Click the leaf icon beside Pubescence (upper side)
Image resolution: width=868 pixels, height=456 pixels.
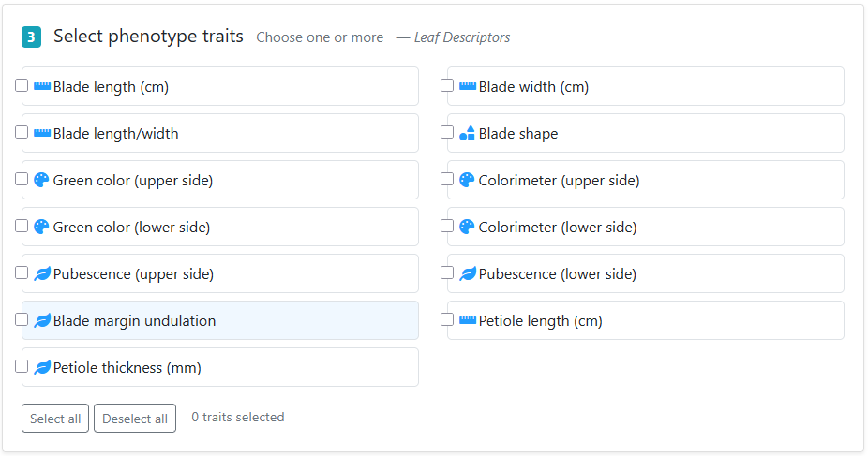coord(42,273)
